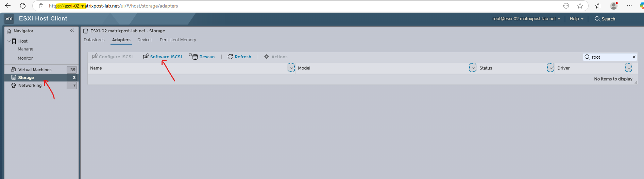Viewport: 644px width, 179px height.
Task: Switch to the Datastores tab
Action: (x=94, y=40)
